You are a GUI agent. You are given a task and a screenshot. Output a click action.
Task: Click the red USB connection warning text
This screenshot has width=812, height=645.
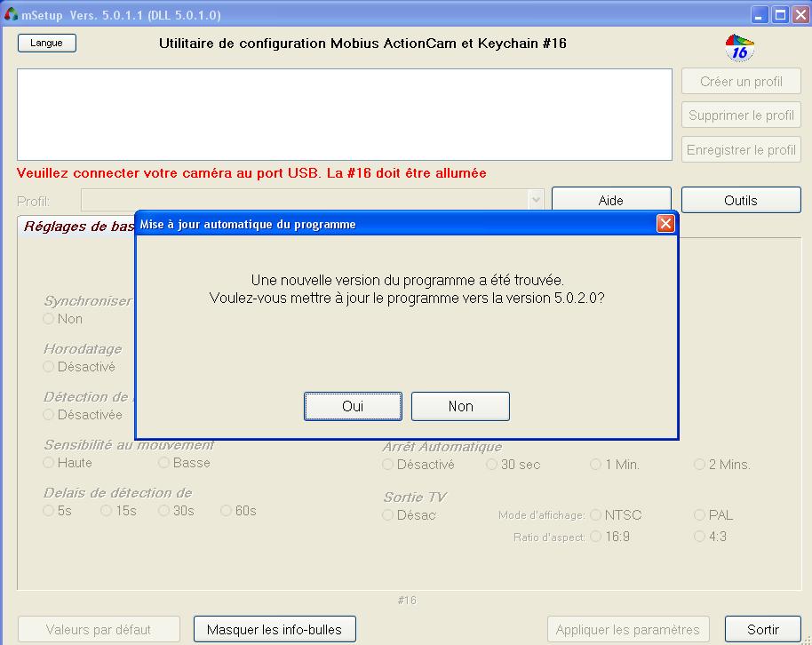tap(251, 173)
